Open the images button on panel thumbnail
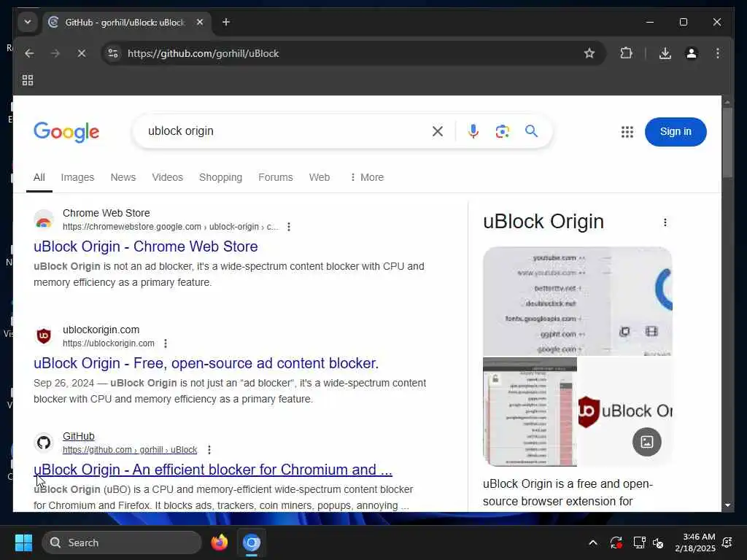The width and height of the screenshot is (747, 560). pos(646,442)
